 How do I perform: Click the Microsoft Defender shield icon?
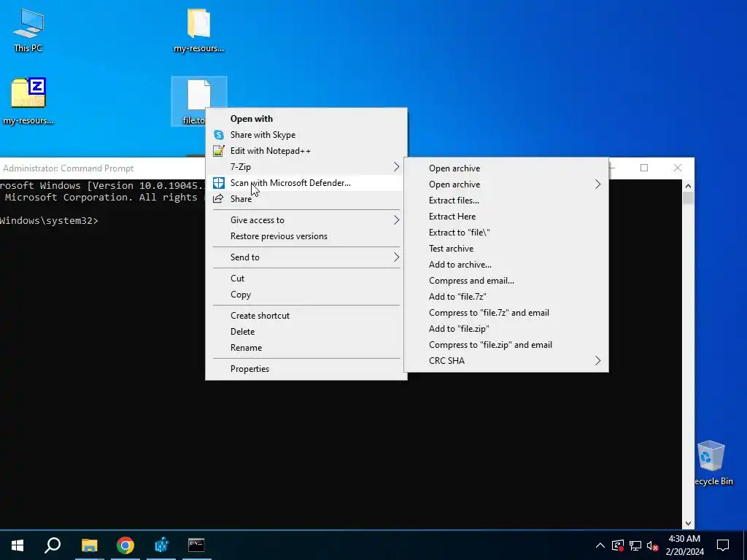[219, 183]
